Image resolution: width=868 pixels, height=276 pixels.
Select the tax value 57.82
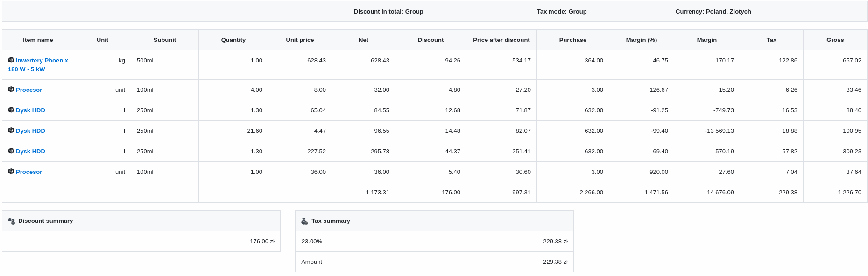[x=790, y=152]
